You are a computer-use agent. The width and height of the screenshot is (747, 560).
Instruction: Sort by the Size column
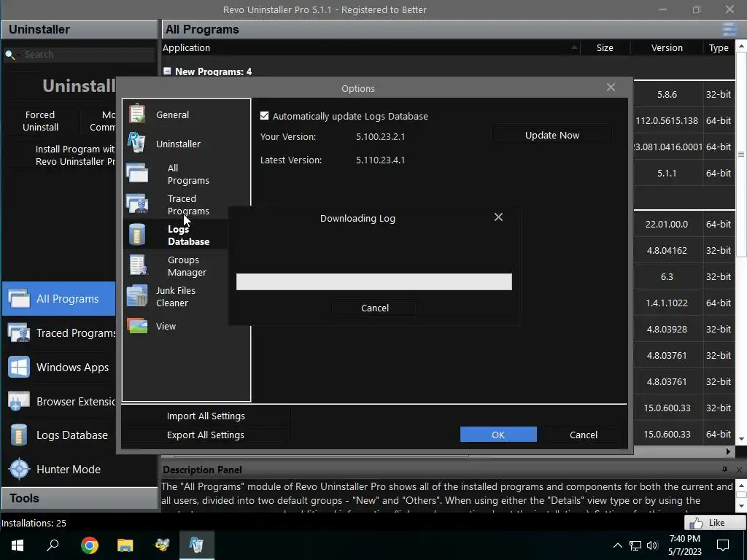(x=605, y=47)
